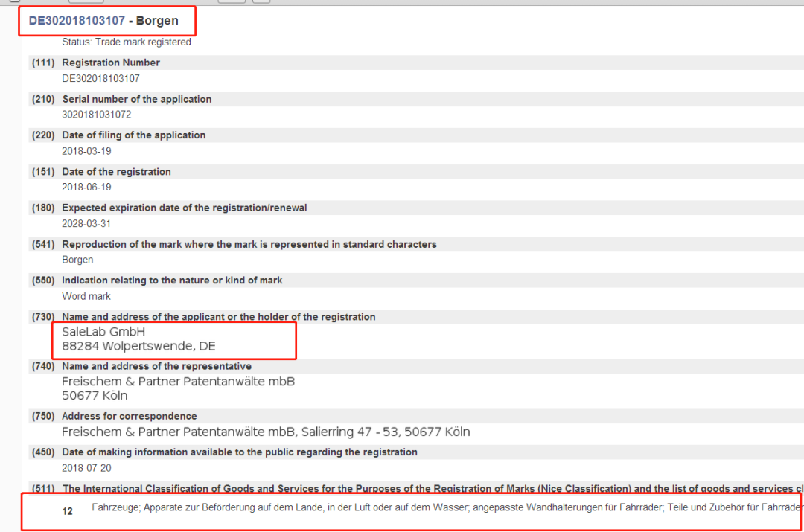804x532 pixels.
Task: Click 'Date of the registration' label
Action: pos(116,172)
